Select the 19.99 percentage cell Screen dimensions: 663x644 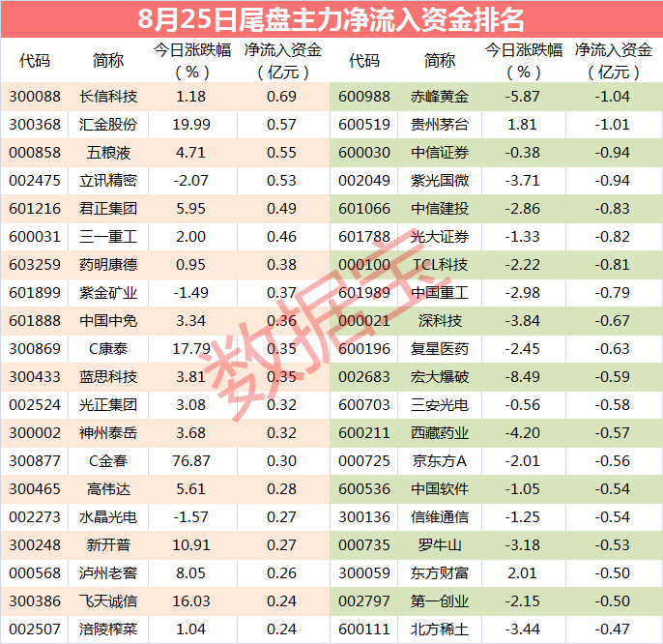(x=191, y=125)
